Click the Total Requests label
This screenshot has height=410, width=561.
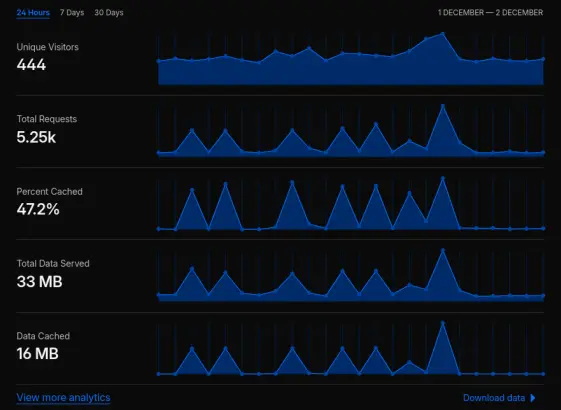coord(47,119)
